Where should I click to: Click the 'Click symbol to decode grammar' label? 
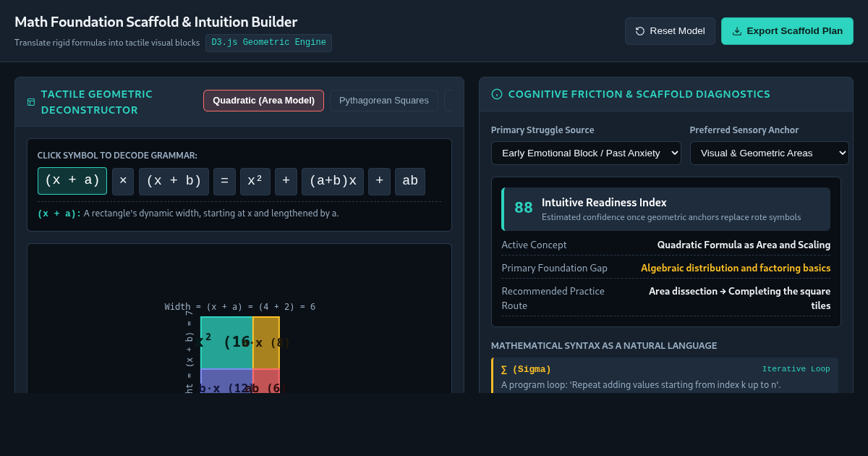[x=117, y=156]
